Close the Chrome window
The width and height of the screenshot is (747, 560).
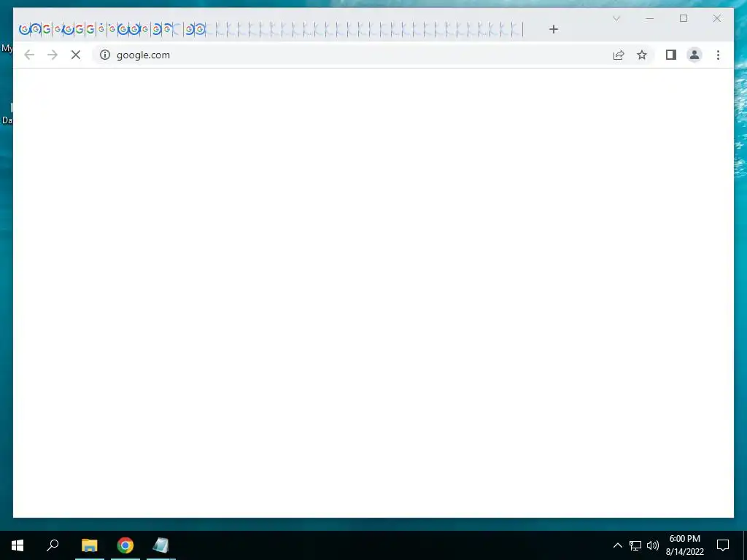(716, 18)
